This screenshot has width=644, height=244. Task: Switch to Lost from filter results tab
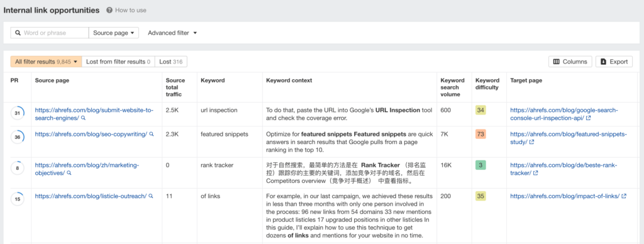click(x=118, y=62)
